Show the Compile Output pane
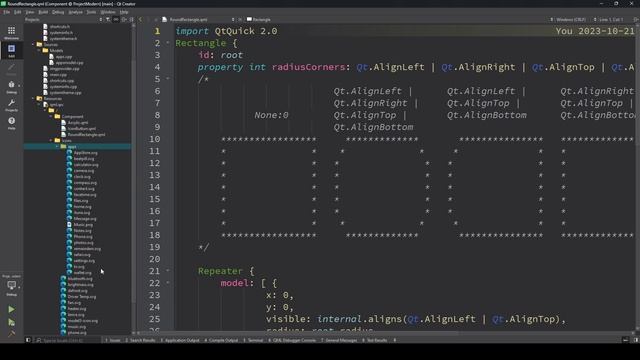Image resolution: width=640 pixels, height=360 pixels. 221,340
